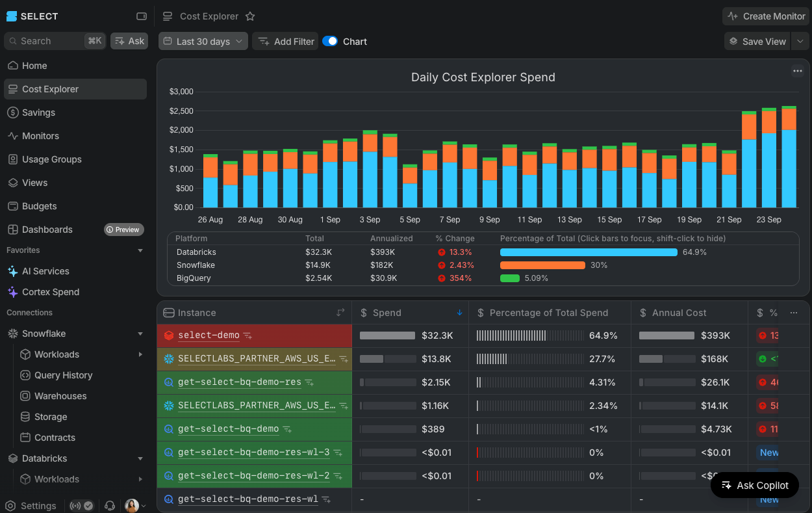This screenshot has width=812, height=513.
Task: Click the Preview badge next to Dashboards
Action: (124, 230)
